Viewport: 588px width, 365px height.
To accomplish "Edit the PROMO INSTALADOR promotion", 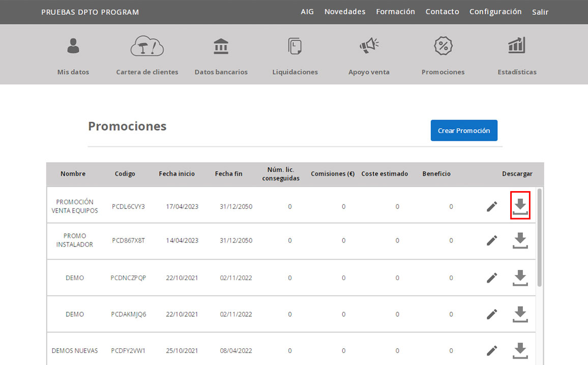I will pos(491,240).
